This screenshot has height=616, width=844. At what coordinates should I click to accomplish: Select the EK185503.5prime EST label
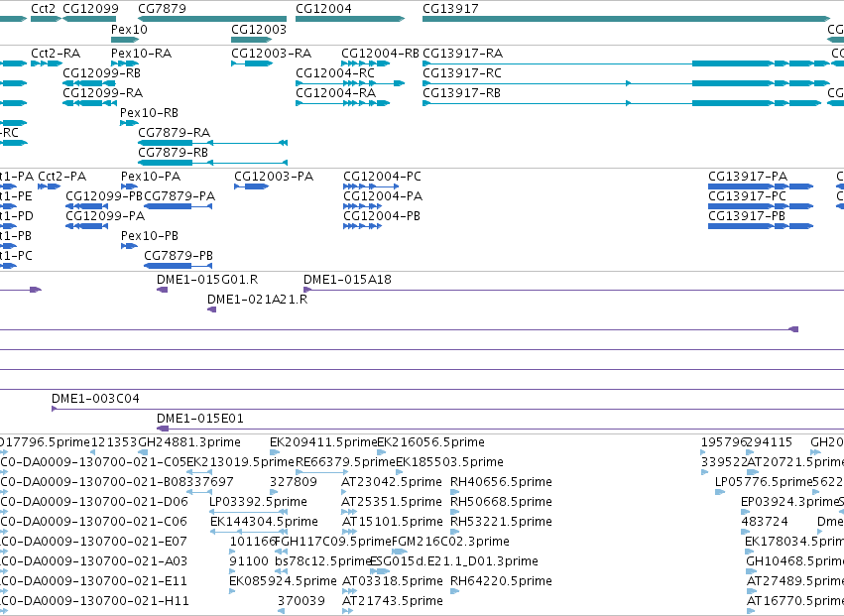point(450,462)
